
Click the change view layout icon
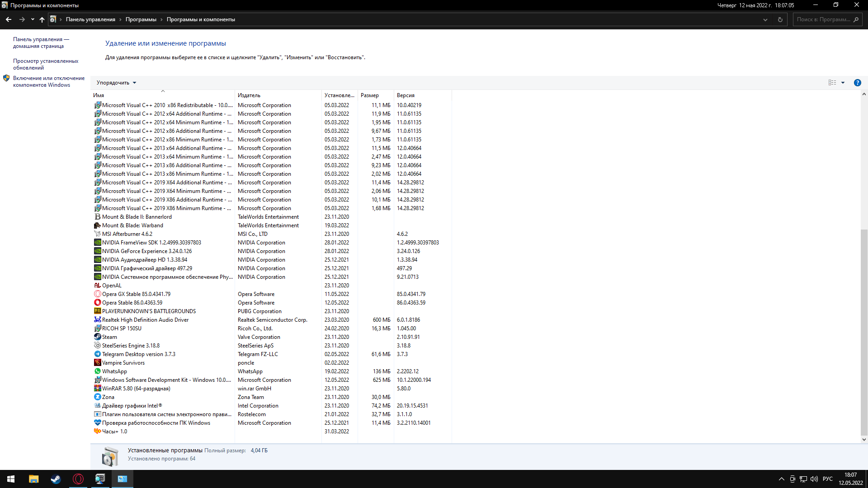[x=832, y=83]
